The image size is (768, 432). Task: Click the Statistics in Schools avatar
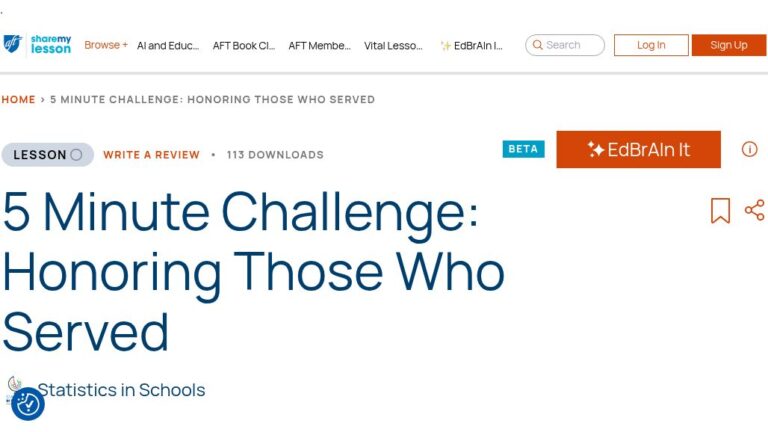click(x=15, y=385)
